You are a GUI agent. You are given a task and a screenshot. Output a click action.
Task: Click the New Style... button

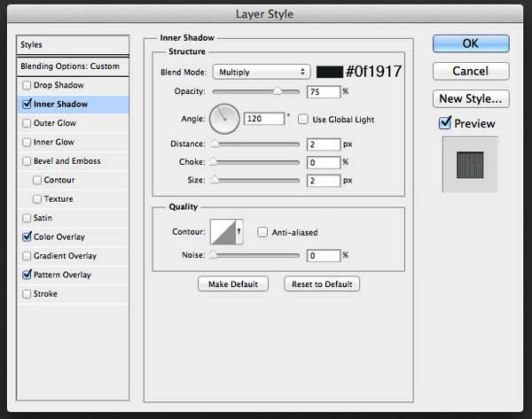[471, 98]
